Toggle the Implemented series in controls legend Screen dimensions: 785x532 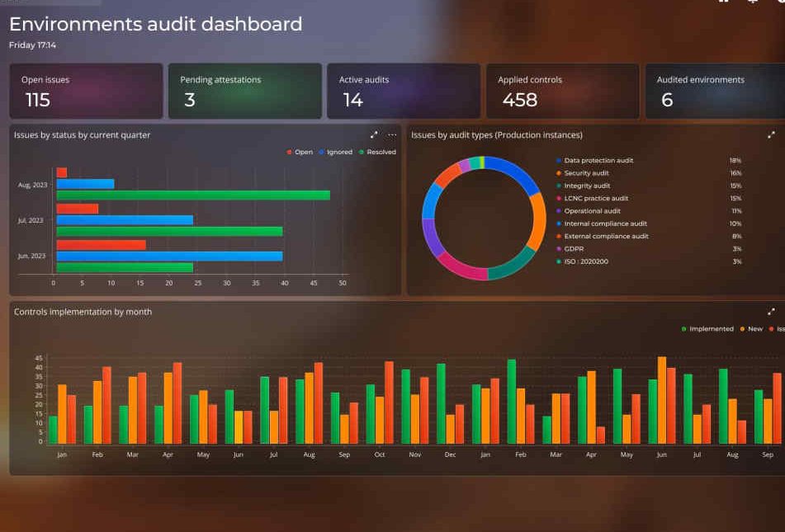[707, 329]
